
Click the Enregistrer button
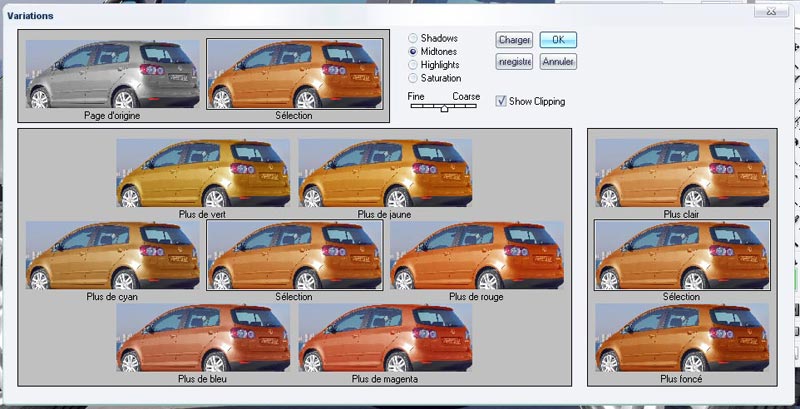pyautogui.click(x=514, y=62)
